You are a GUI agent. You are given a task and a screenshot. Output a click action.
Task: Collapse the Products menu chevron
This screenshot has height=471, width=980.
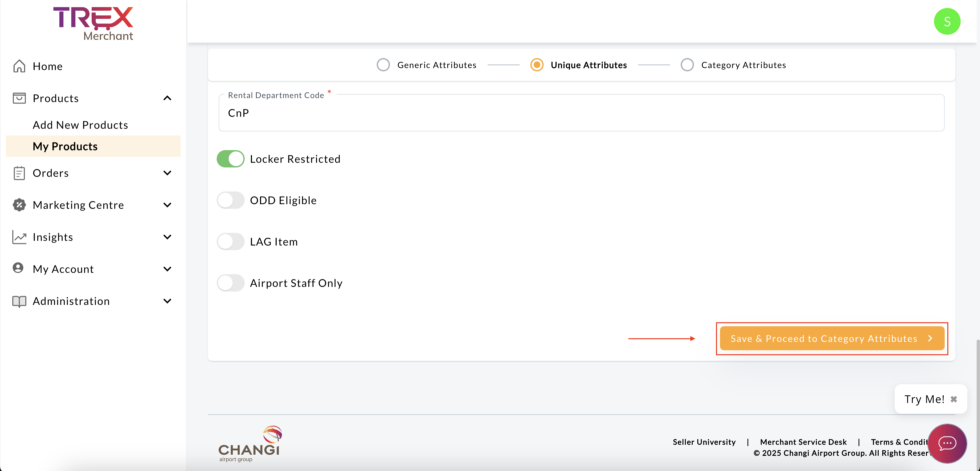pyautogui.click(x=167, y=98)
